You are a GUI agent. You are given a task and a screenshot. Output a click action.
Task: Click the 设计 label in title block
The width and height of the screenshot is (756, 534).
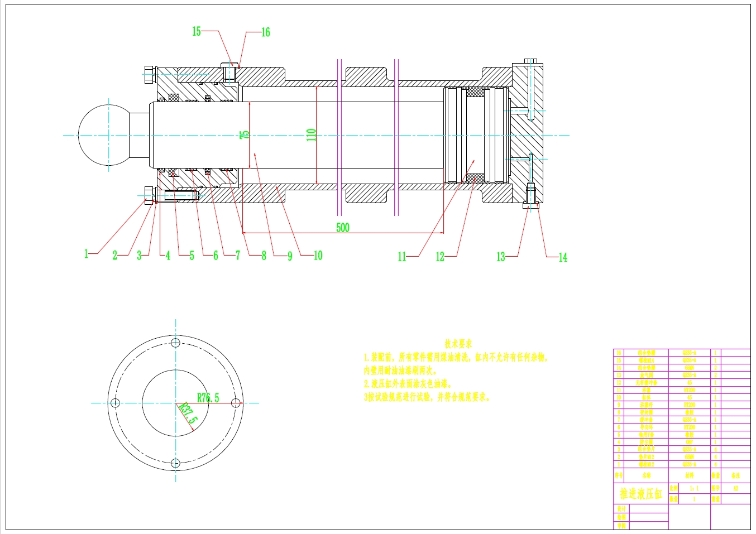[621, 508]
